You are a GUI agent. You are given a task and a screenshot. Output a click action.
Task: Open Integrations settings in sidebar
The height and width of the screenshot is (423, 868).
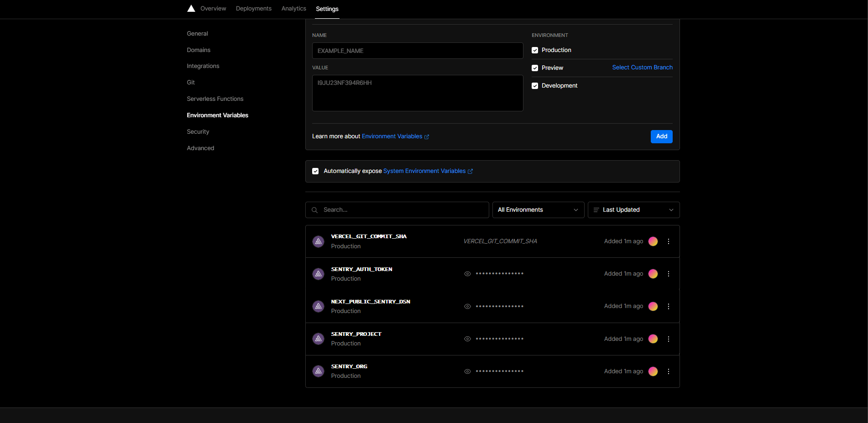203,66
